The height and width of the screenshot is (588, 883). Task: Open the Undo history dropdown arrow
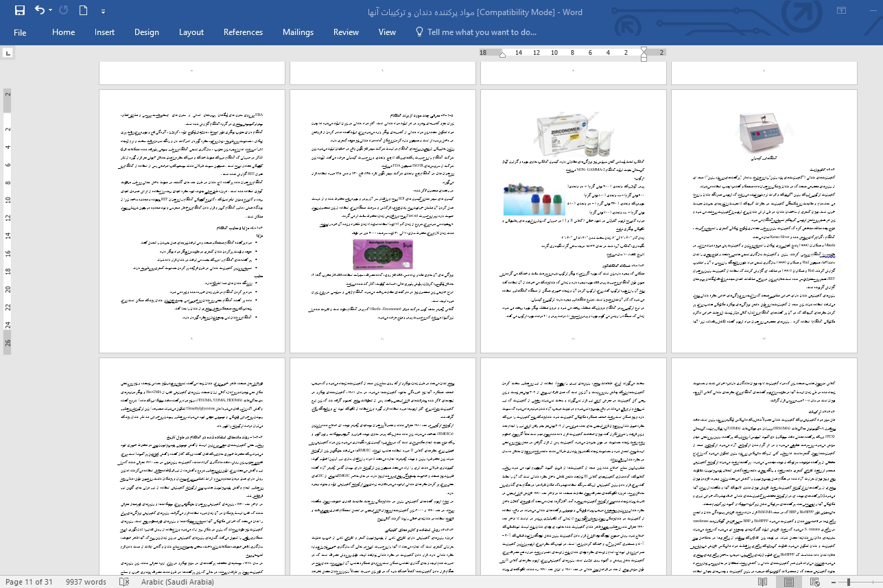click(x=51, y=11)
